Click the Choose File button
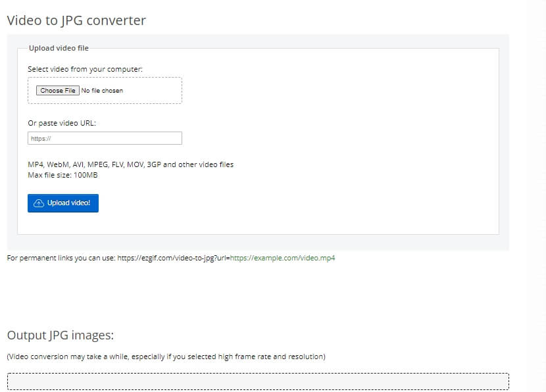Image resolution: width=546 pixels, height=392 pixels. click(x=58, y=91)
